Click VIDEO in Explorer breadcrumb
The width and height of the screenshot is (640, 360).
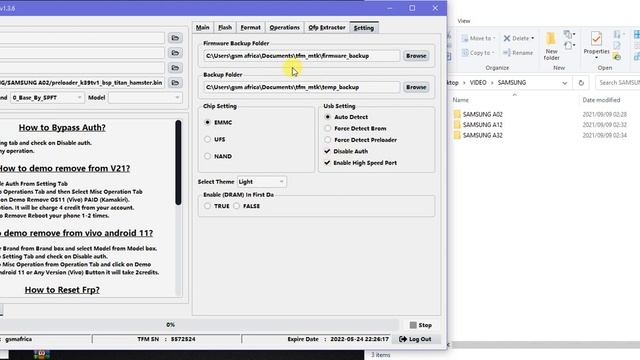pos(478,83)
